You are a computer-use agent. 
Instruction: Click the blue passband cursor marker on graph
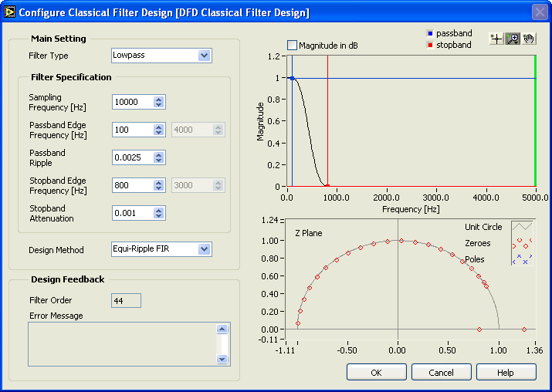292,78
